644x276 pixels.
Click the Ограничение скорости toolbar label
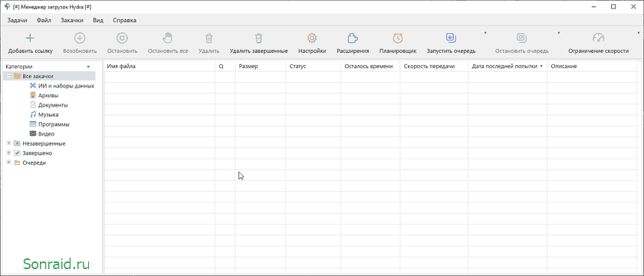pos(599,51)
